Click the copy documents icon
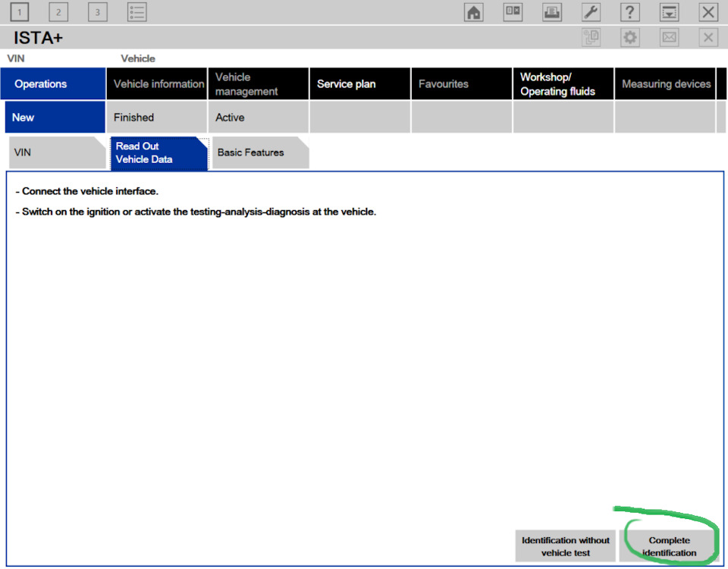This screenshot has width=728, height=569. (x=591, y=37)
